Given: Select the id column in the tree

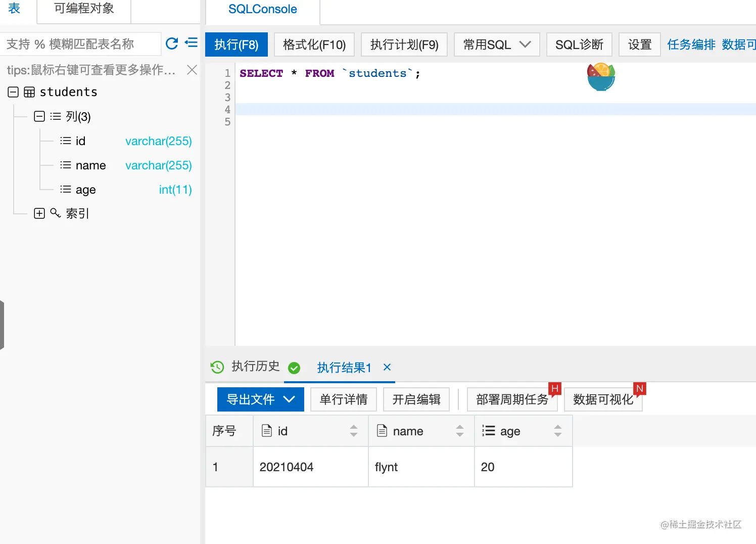Looking at the screenshot, I should [x=80, y=141].
